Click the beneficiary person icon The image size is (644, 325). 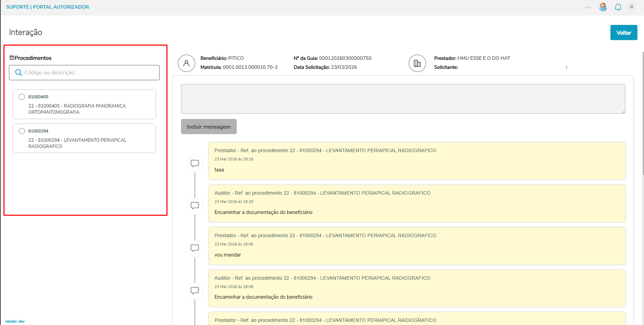(x=187, y=63)
